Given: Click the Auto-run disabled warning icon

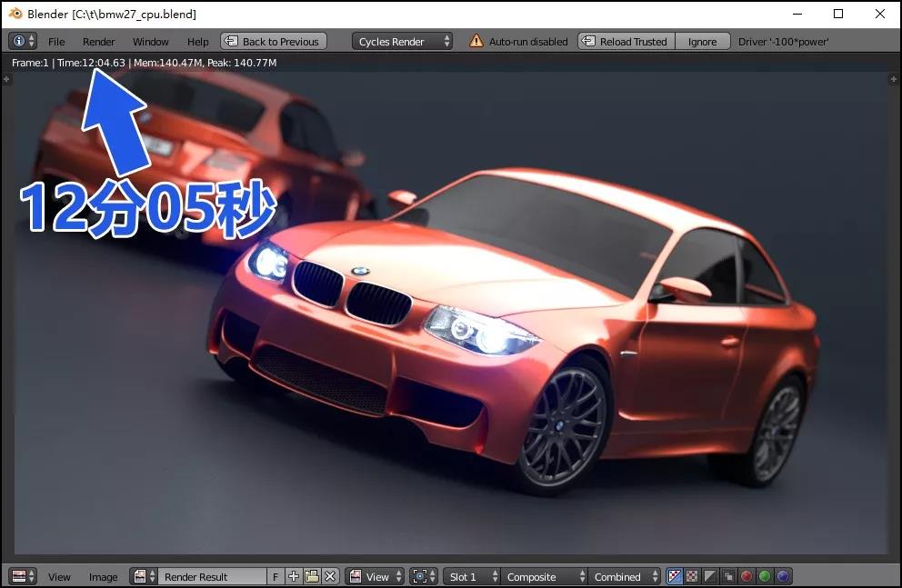Looking at the screenshot, I should 476,41.
